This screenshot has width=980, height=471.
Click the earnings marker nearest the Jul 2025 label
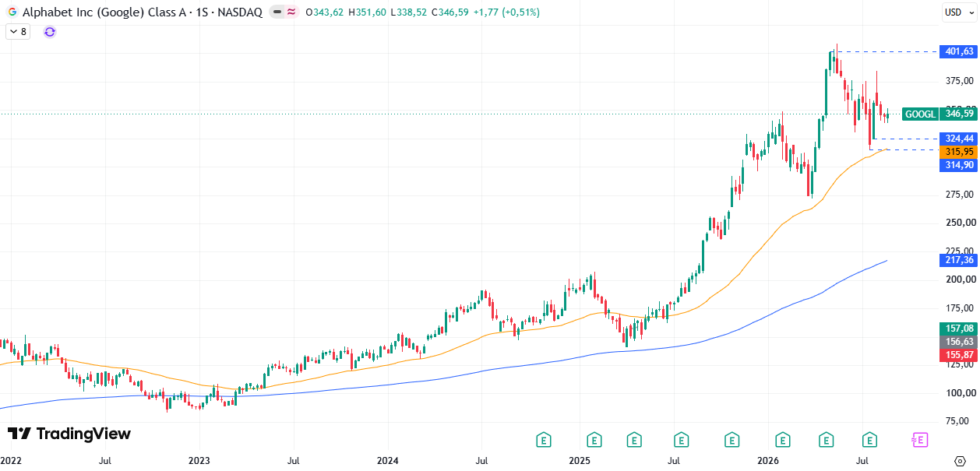tap(682, 441)
